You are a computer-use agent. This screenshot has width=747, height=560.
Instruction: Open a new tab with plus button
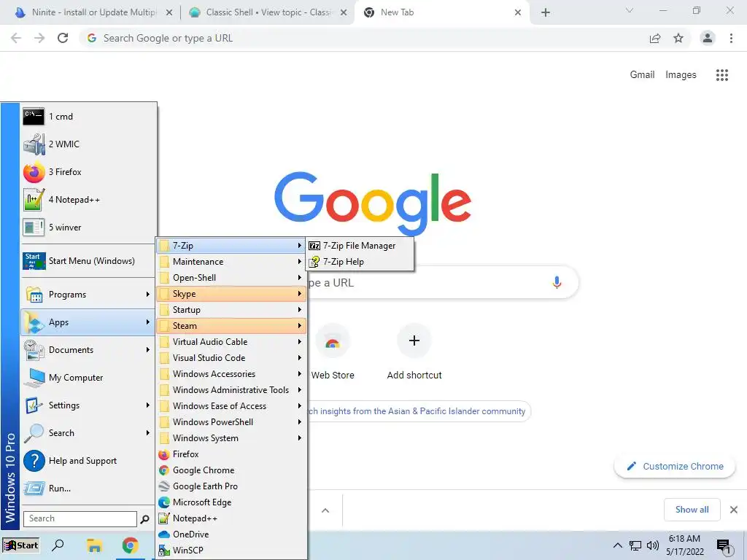pyautogui.click(x=546, y=12)
